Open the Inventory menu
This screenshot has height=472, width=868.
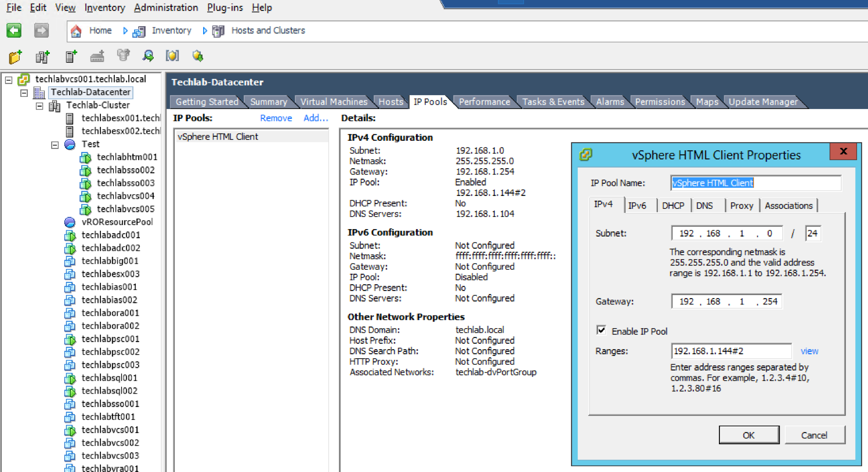(104, 8)
